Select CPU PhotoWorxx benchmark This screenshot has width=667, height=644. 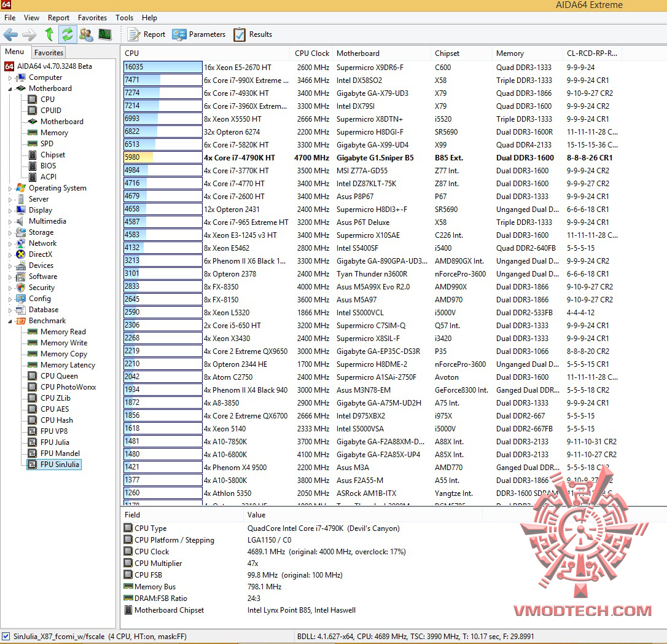68,387
